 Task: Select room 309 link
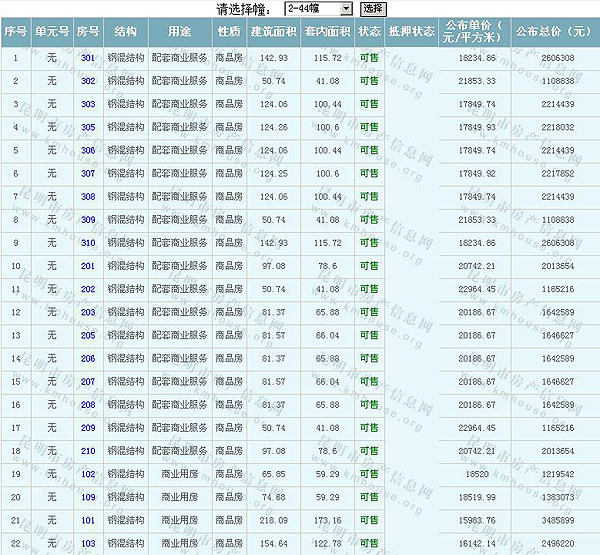[88, 219]
